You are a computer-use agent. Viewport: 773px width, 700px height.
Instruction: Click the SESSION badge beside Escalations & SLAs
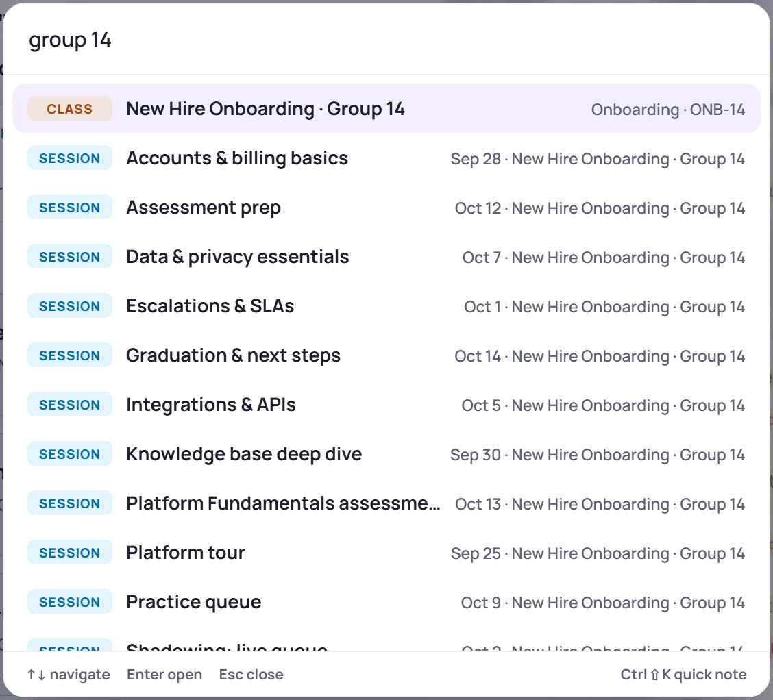[x=69, y=306]
